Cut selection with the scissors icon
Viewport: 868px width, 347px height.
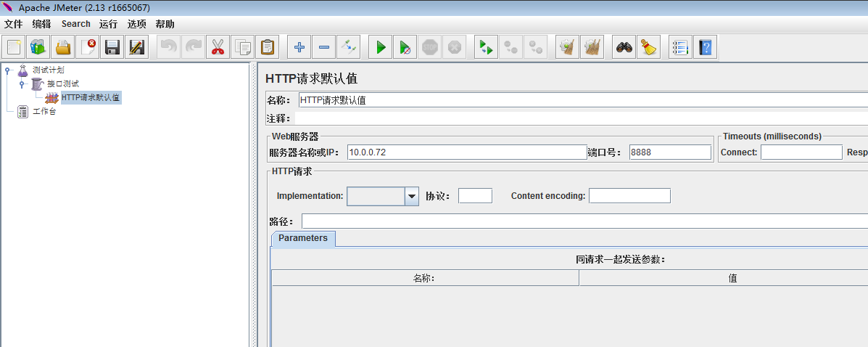point(218,47)
